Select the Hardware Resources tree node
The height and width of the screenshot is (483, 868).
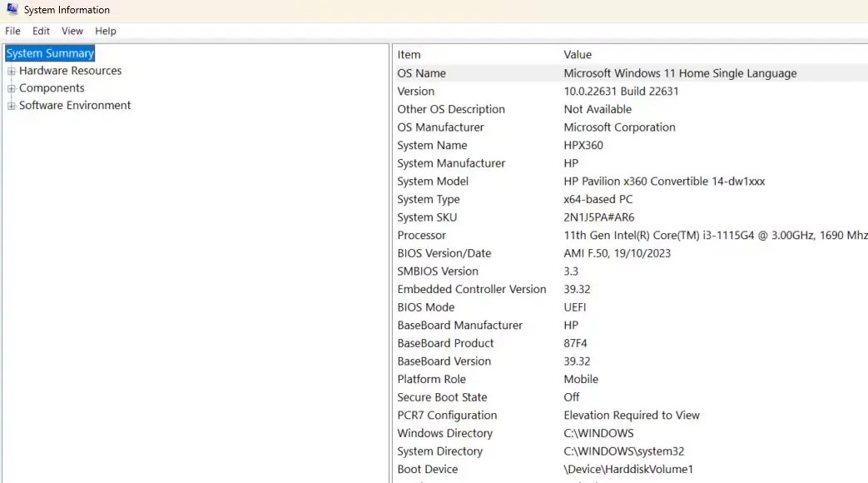70,71
